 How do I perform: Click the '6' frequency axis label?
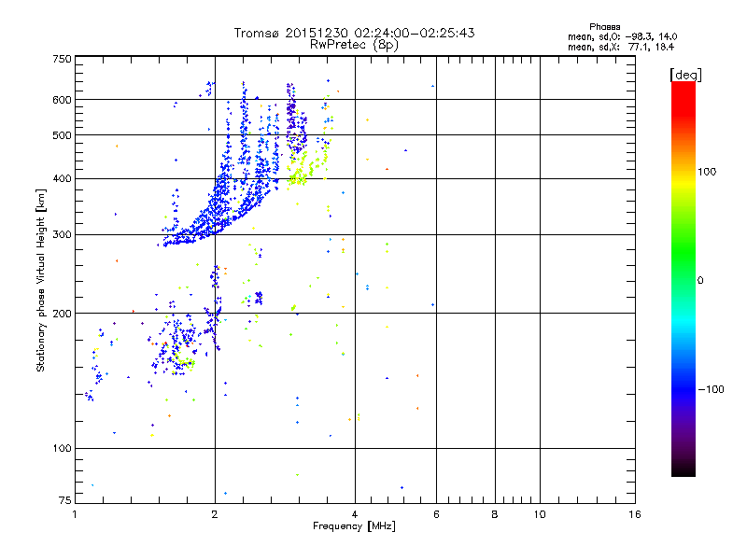[x=436, y=514]
